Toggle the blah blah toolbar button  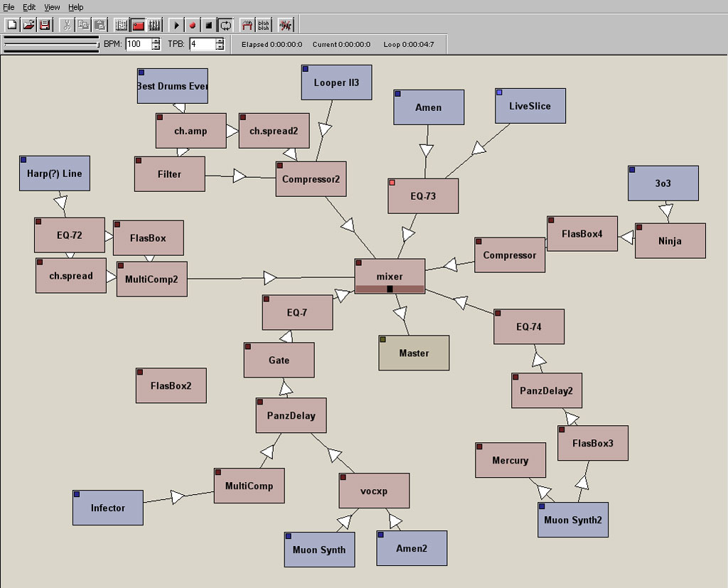264,25
